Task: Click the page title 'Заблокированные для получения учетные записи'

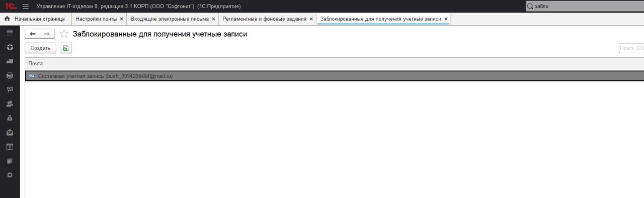Action: pos(160,34)
